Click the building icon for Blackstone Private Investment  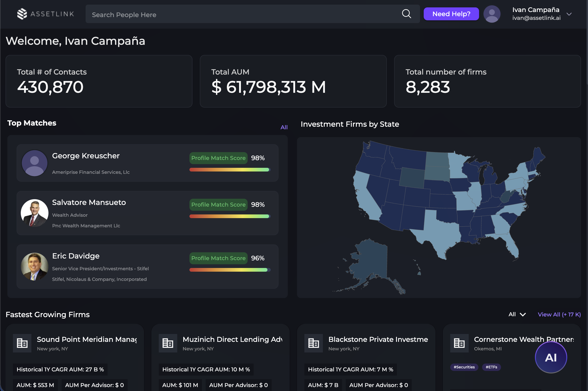coord(313,343)
